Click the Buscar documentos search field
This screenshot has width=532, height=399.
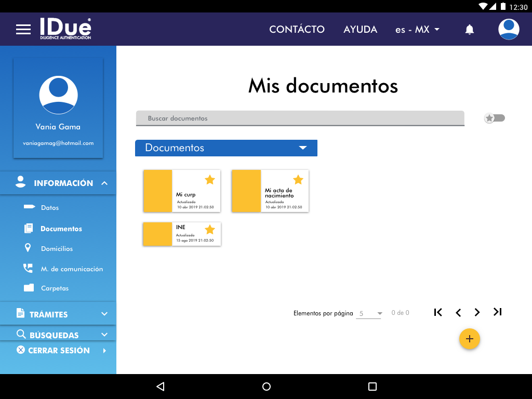[300, 118]
